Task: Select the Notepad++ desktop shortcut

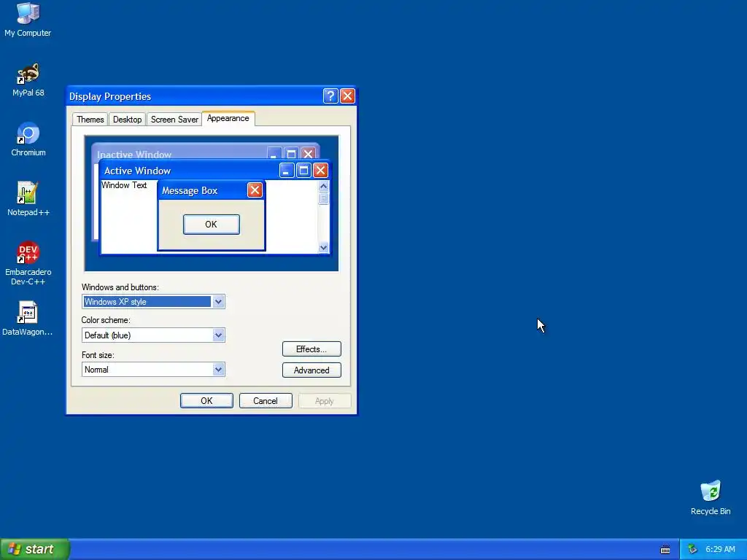Action: tap(28, 199)
